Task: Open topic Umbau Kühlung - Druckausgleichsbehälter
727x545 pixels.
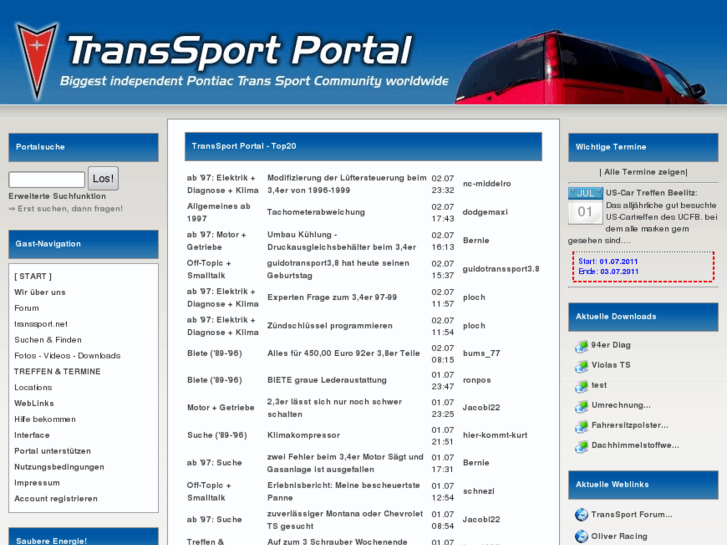Action: [341, 241]
